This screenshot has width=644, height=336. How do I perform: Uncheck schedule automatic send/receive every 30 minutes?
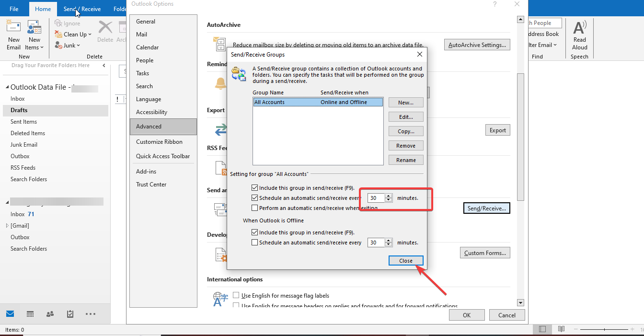[x=254, y=197]
